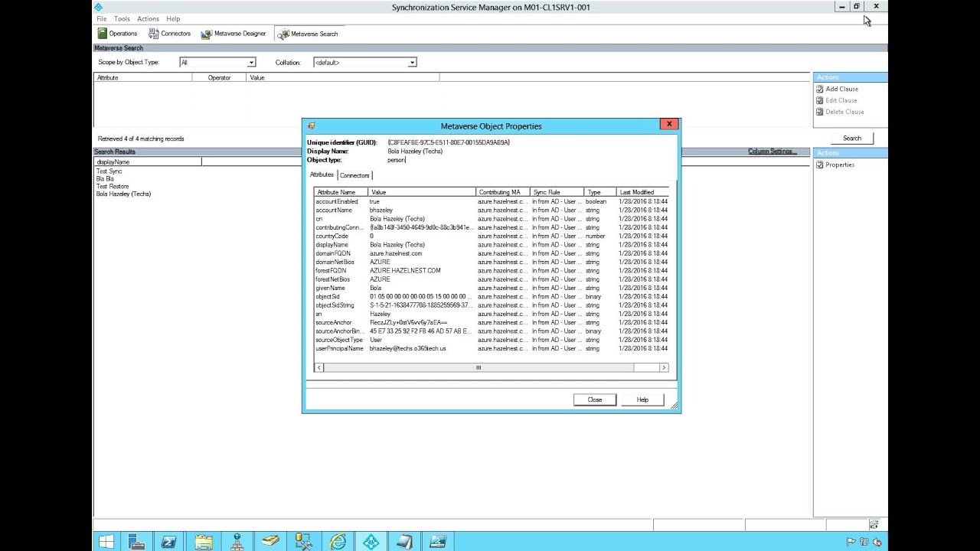Viewport: 980px width, 551px height.
Task: Open File Explorer from the taskbar
Action: 203,542
